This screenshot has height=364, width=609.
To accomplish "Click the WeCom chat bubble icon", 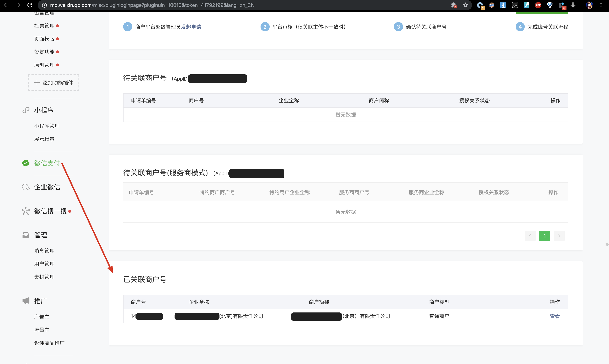I will pos(26,187).
